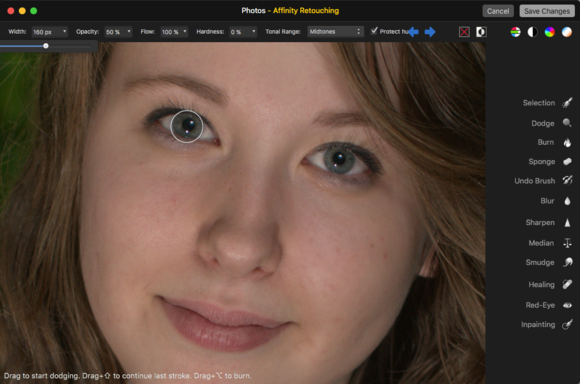Switch to the black-white contrast tab
Viewport: 580px width, 384px height.
point(532,32)
